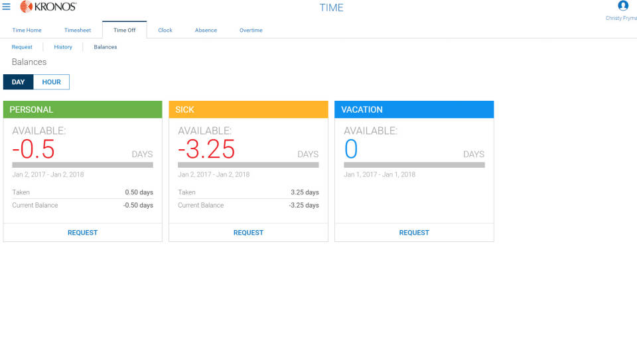Click the Sick balance progress bar
This screenshot has height=364, width=637.
248,165
